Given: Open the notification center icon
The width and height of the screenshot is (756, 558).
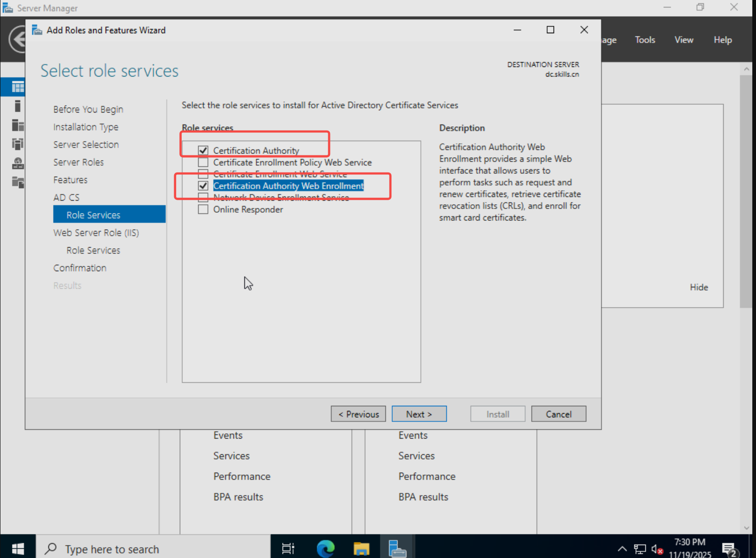Looking at the screenshot, I should coord(730,549).
